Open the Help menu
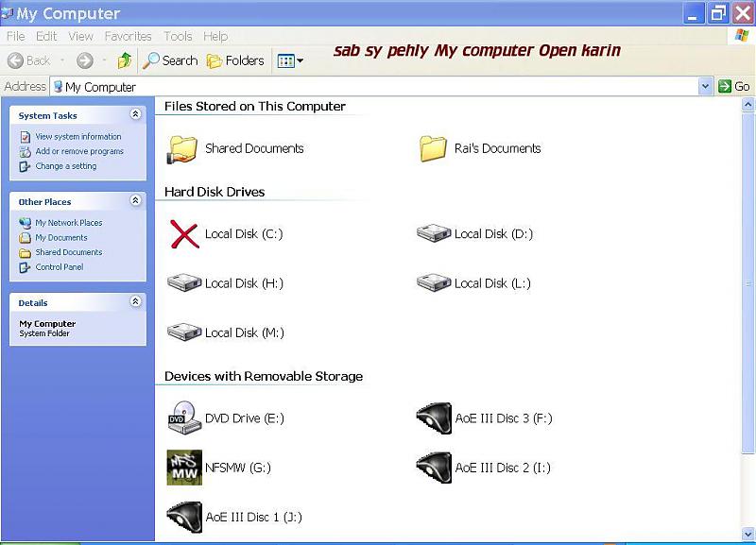Image resolution: width=756 pixels, height=545 pixels. (215, 36)
